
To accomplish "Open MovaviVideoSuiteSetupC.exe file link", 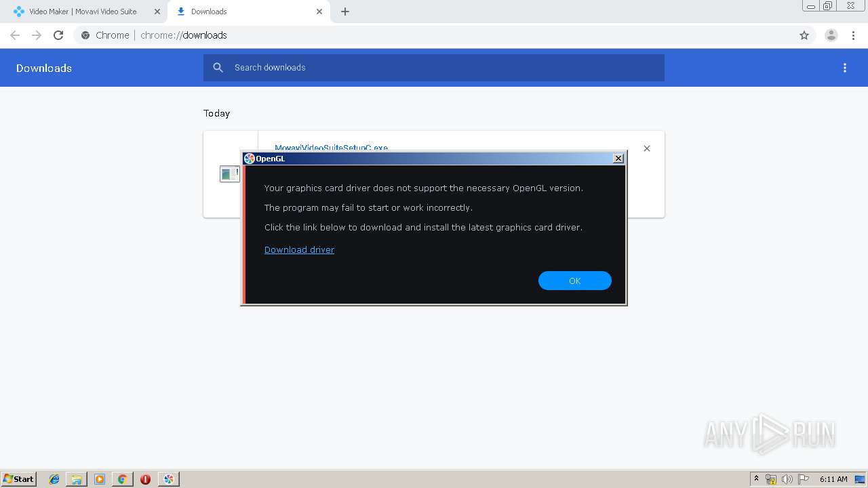I will click(x=331, y=148).
